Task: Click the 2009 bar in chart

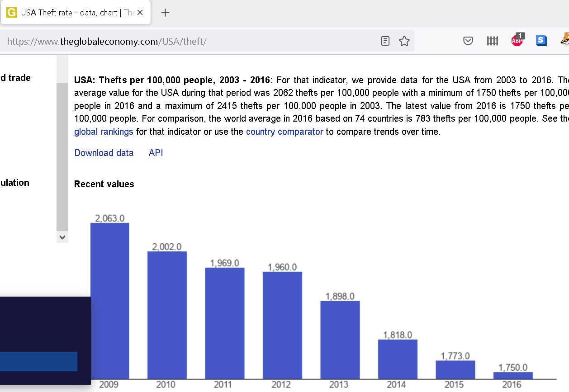Action: [109, 301]
